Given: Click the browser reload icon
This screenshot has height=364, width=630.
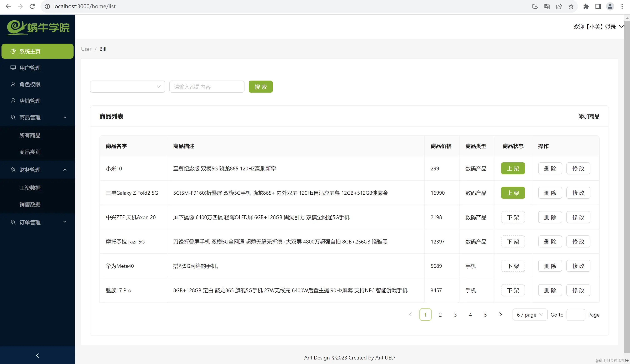Looking at the screenshot, I should click(x=32, y=6).
